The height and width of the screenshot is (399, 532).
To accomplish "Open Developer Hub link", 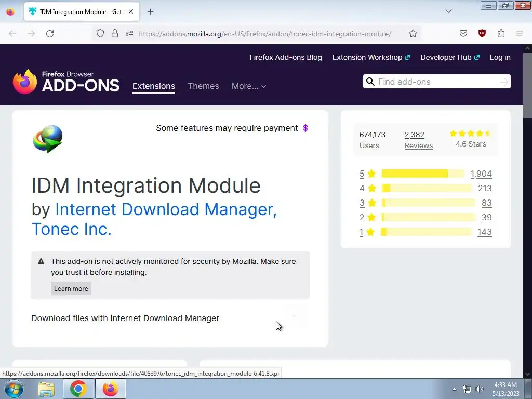I will (450, 57).
